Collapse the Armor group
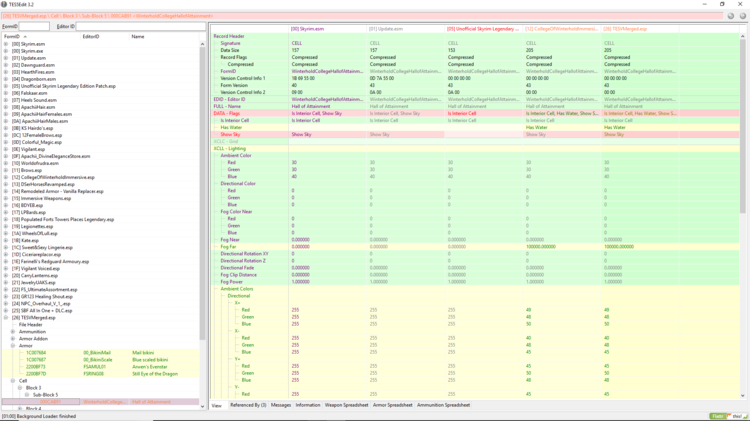 [x=13, y=345]
